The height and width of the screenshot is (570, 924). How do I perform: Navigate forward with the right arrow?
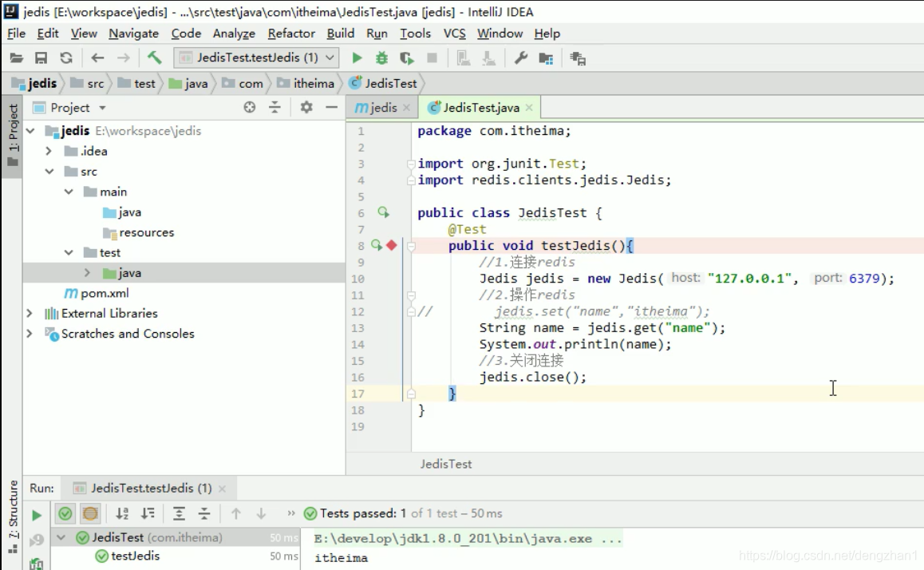click(x=123, y=57)
